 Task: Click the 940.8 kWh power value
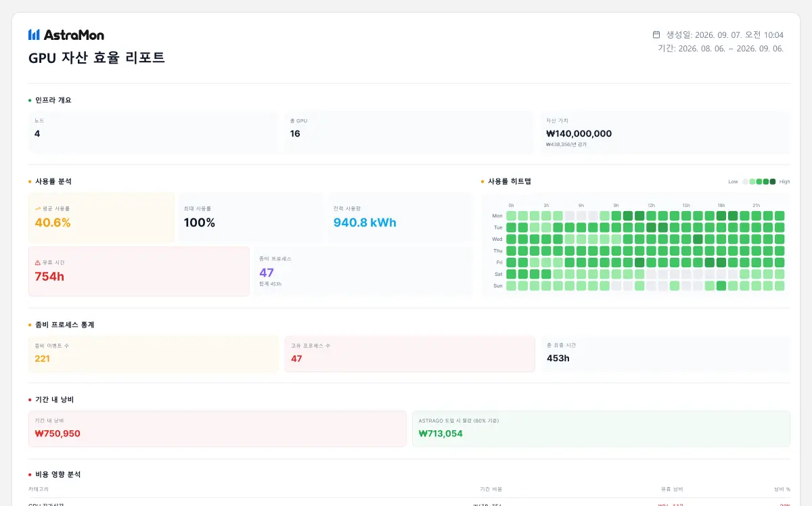pyautogui.click(x=365, y=223)
